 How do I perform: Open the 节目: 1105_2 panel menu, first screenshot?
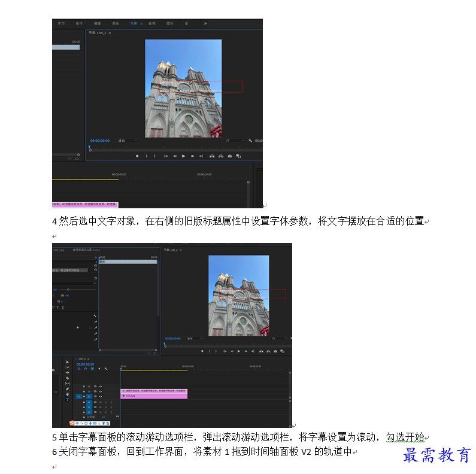click(110, 33)
